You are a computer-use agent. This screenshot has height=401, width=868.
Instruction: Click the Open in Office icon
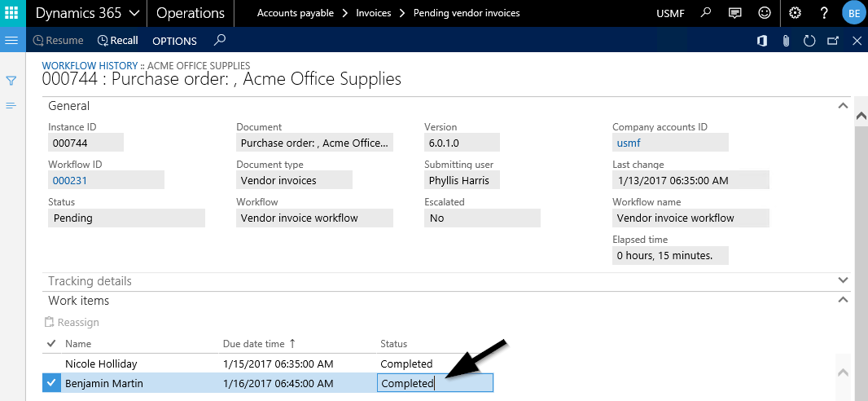[762, 41]
